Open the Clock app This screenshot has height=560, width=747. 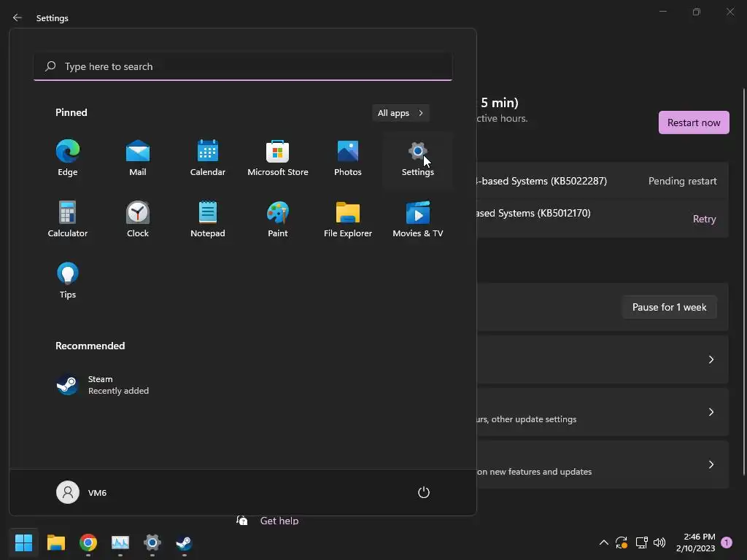pyautogui.click(x=138, y=219)
